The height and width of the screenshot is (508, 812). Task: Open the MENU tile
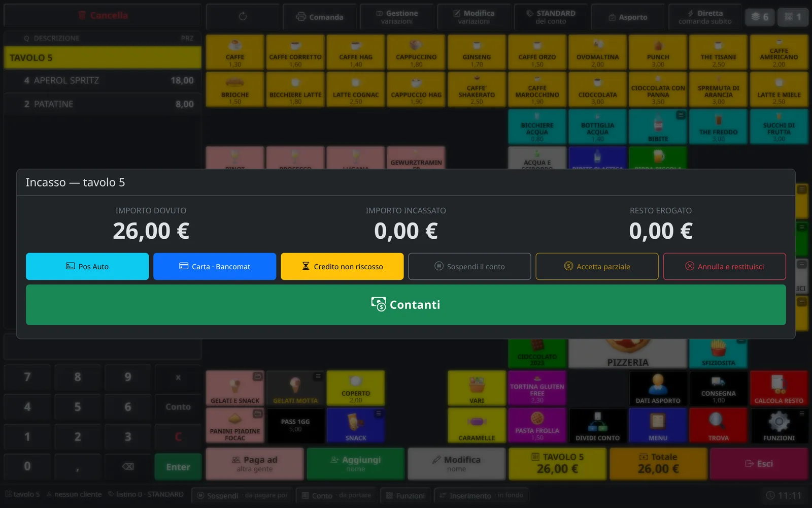coord(658,425)
